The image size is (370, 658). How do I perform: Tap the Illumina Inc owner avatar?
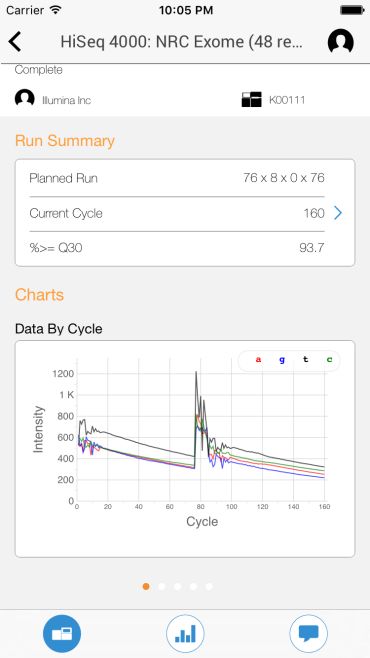tap(25, 99)
